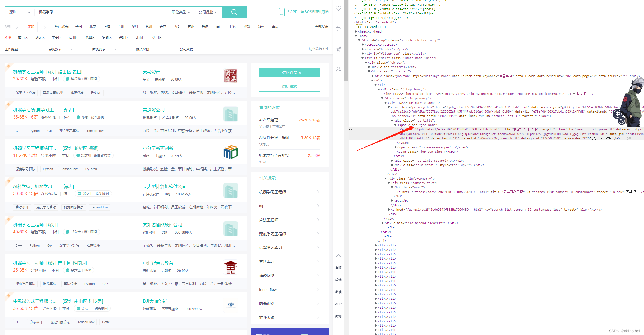The image size is (644, 335).
Task: Click the 机器学习 search keyword input
Action: [x=101, y=12]
